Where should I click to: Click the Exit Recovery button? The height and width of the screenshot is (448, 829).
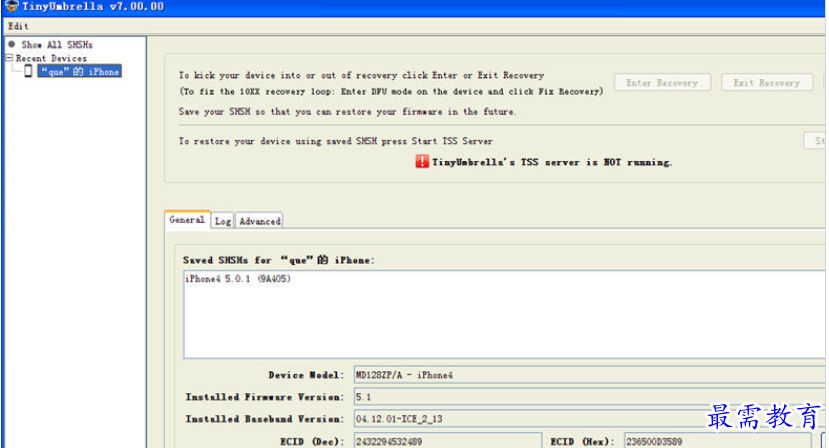767,83
